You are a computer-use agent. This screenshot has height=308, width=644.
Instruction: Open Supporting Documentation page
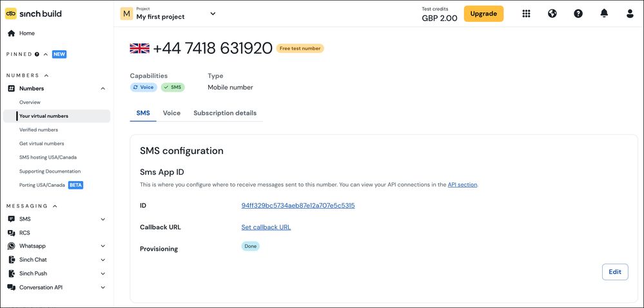pyautogui.click(x=50, y=171)
